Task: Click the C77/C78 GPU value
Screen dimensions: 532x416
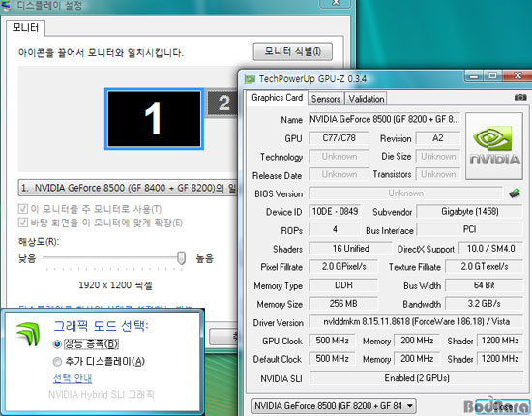Action: pyautogui.click(x=339, y=138)
